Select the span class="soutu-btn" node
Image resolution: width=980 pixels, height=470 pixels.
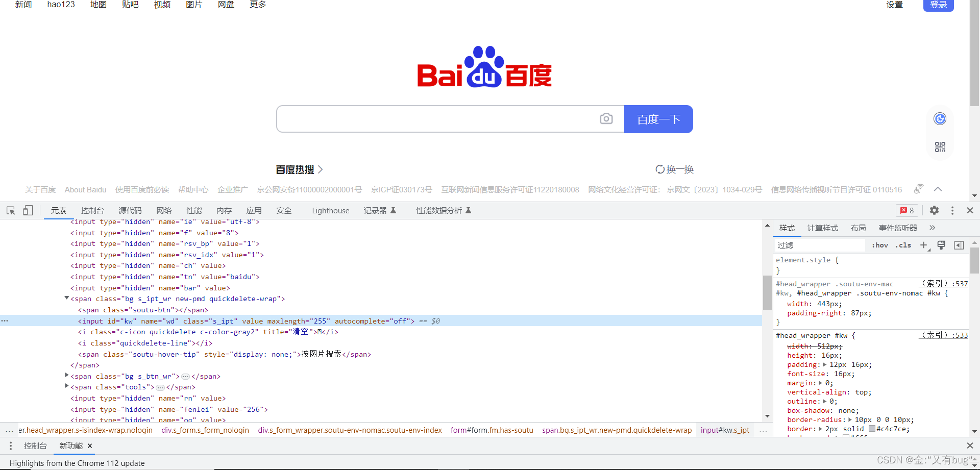coord(143,310)
